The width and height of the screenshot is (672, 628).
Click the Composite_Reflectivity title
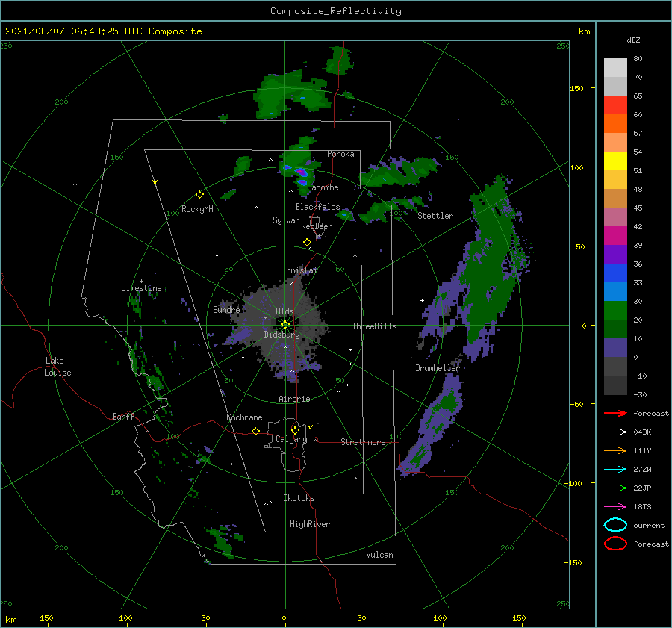[x=336, y=11]
